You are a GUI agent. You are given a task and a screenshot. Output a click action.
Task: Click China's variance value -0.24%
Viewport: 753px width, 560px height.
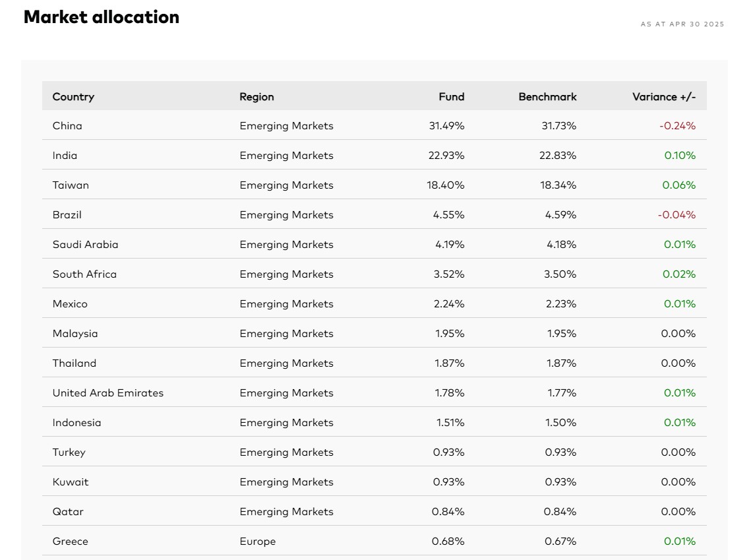pyautogui.click(x=677, y=126)
